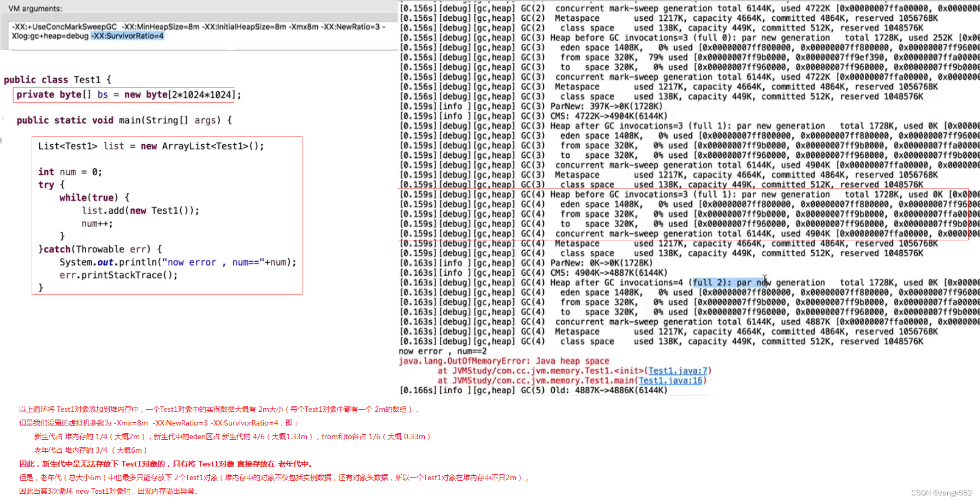Image resolution: width=980 pixels, height=502 pixels.
Task: Click the Test1.<init> stack frame line
Action: (x=574, y=371)
